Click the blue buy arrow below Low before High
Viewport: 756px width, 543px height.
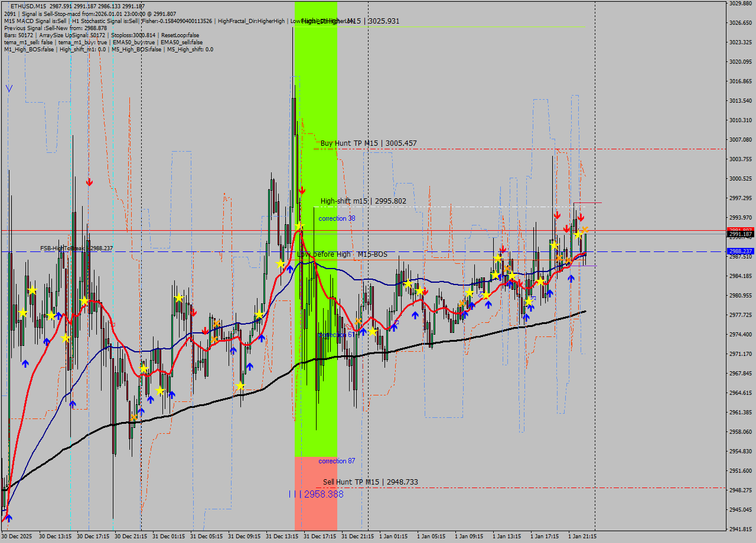coord(290,270)
